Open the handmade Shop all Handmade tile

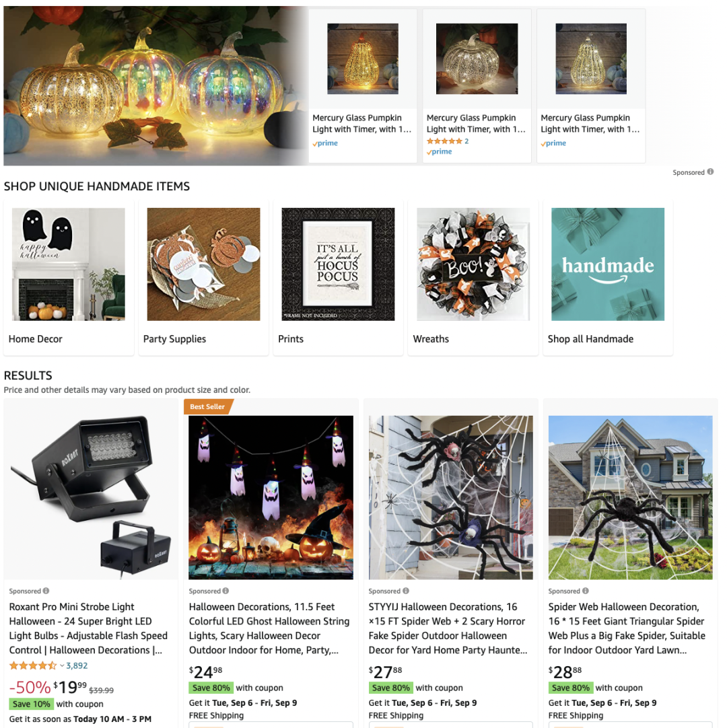(x=608, y=278)
